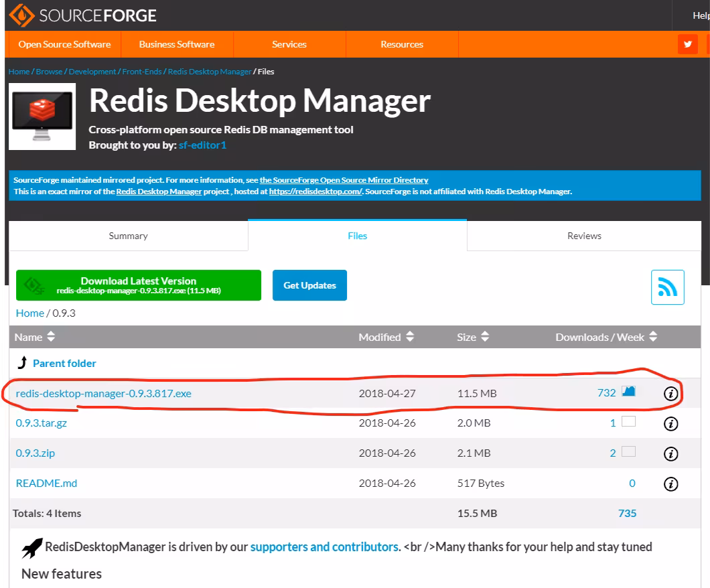
Task: Go to Home in files path
Action: click(x=30, y=313)
